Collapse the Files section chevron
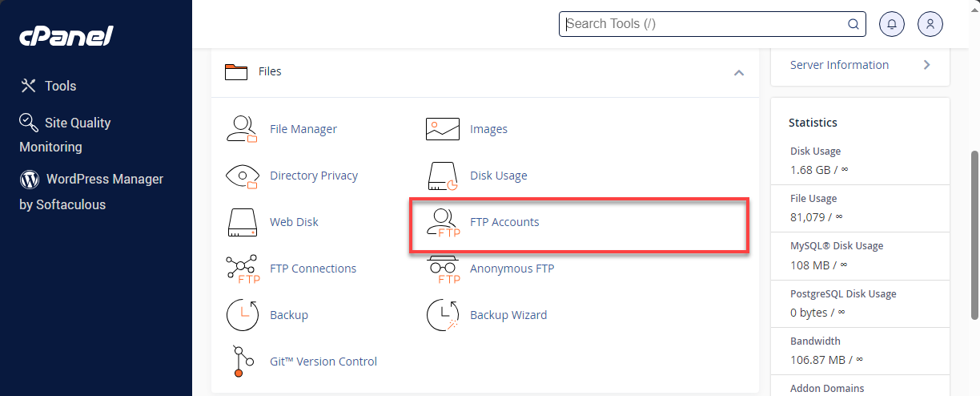980x396 pixels. 739,72
